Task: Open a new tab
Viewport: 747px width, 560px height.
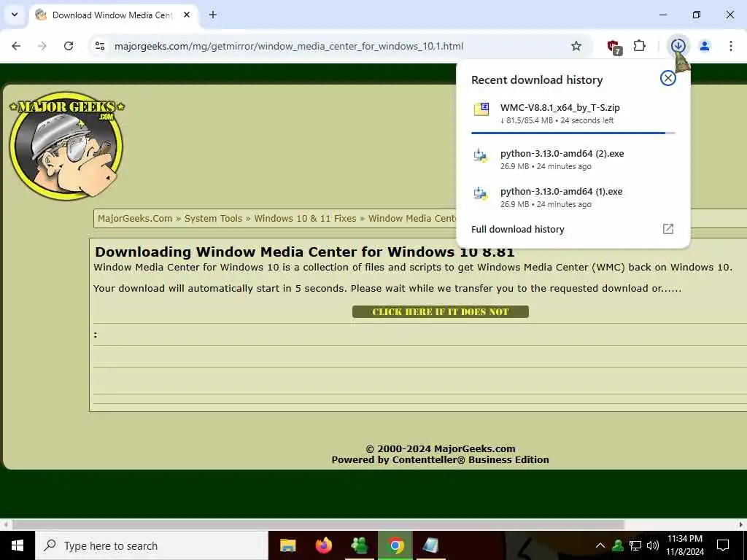Action: (x=213, y=15)
